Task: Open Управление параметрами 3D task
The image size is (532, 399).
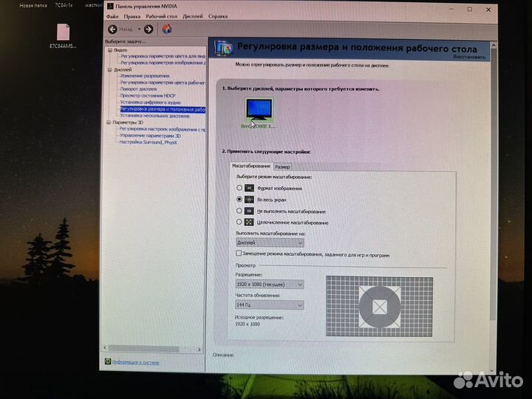Action: click(150, 136)
